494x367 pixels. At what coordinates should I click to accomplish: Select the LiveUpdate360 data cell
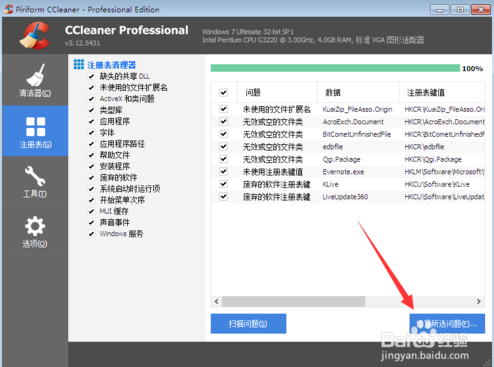[x=345, y=197]
